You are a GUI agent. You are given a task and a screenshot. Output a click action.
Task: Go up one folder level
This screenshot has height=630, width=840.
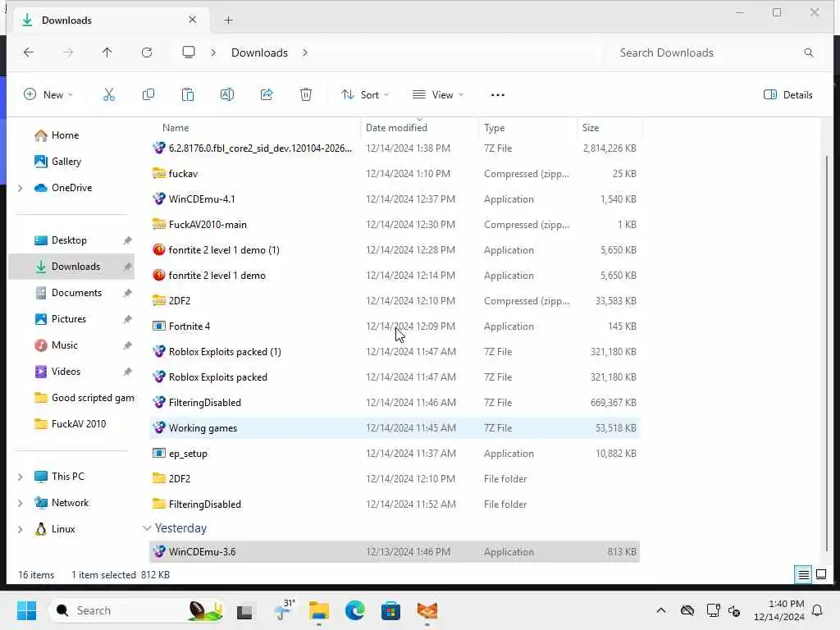(107, 52)
